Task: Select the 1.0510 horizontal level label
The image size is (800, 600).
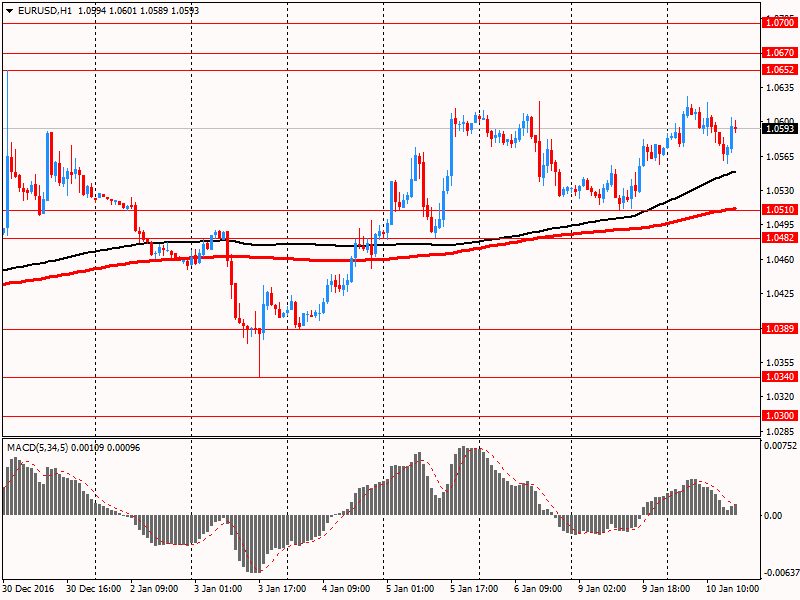Action: (779, 210)
